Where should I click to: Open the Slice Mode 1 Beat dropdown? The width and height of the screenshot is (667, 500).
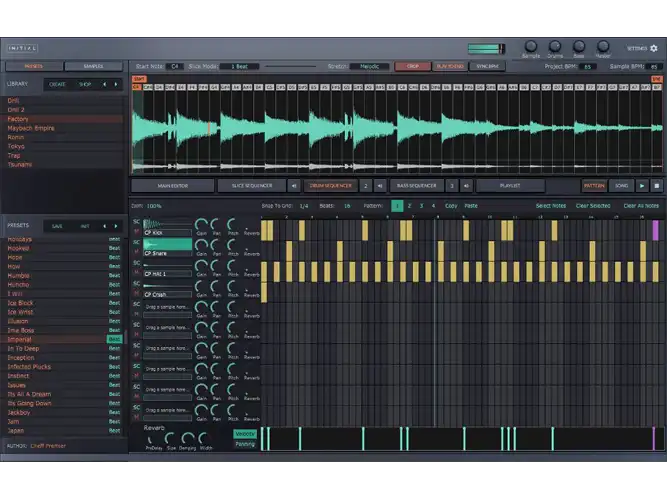(x=239, y=66)
